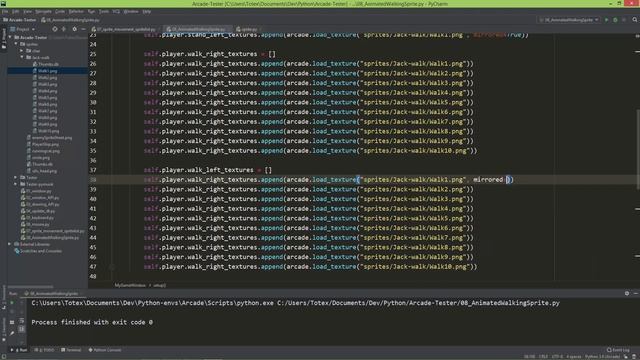640x360 pixels.
Task: Toggle scroll-to-end icon in Run console
Action: pyautogui.click(x=22, y=329)
